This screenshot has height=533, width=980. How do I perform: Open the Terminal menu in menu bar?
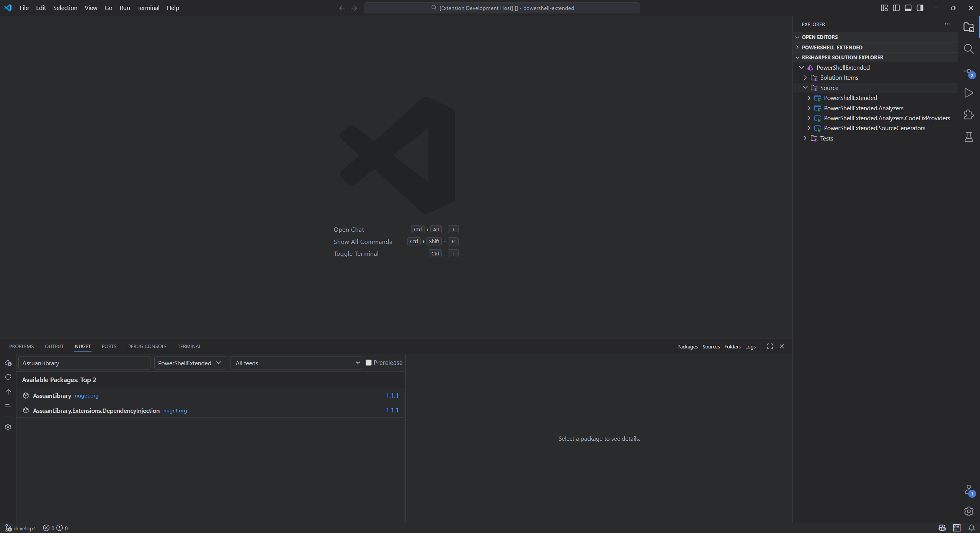click(148, 8)
